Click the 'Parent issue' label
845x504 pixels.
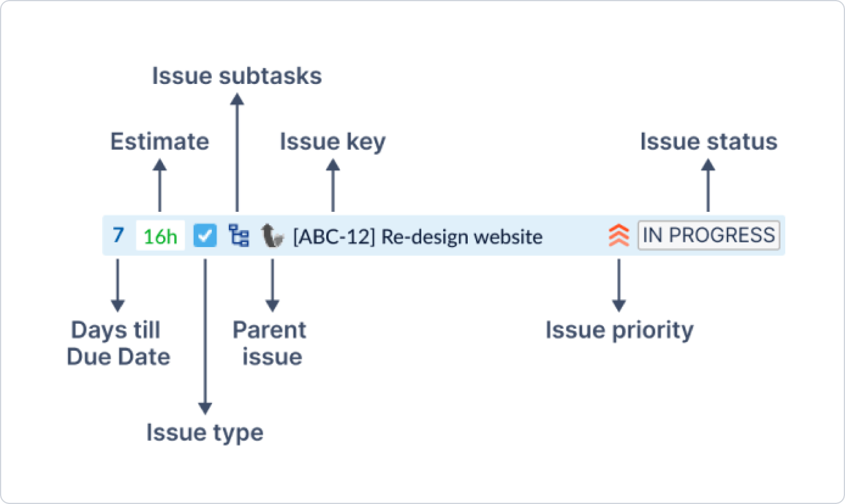pyautogui.click(x=270, y=343)
